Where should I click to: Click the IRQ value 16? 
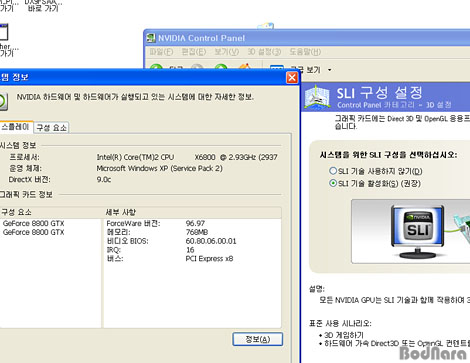[x=190, y=250]
